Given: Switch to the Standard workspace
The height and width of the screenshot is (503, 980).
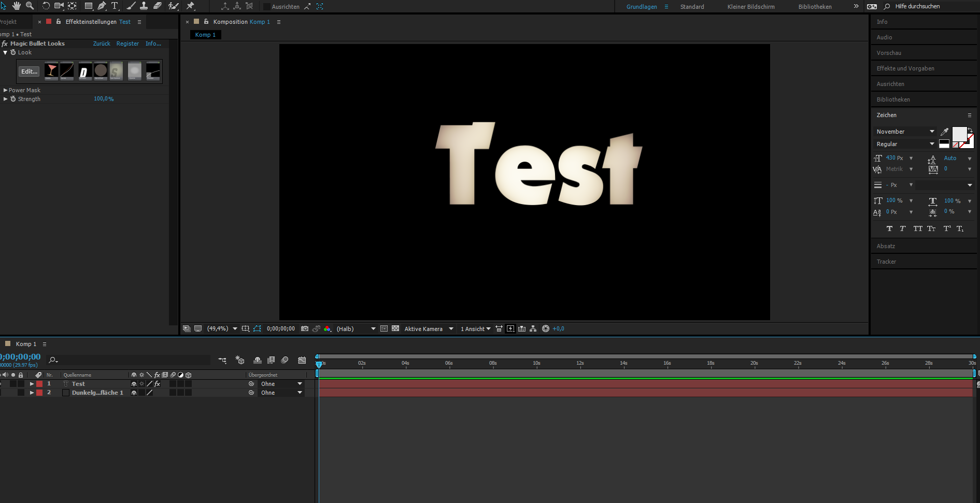Looking at the screenshot, I should pos(692,7).
